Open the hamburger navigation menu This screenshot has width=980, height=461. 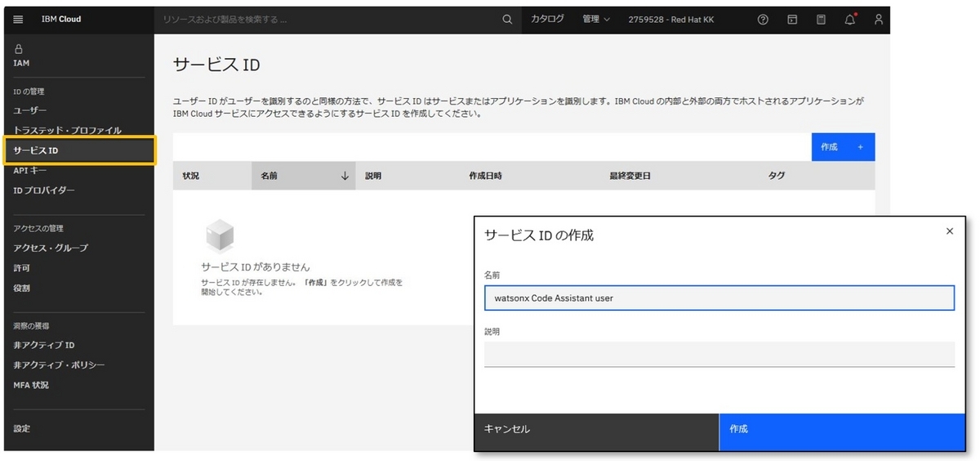19,20
